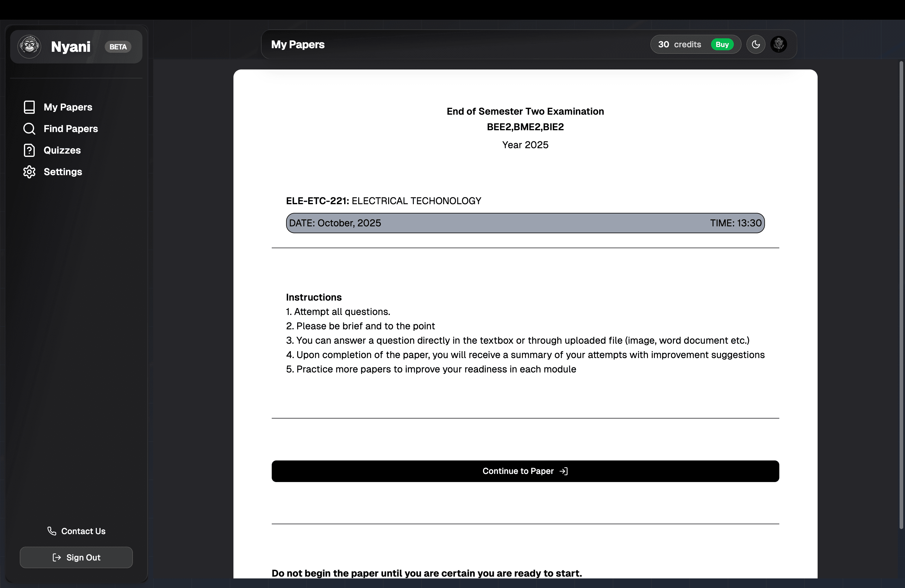This screenshot has height=588, width=905.
Task: Toggle dark mode with the moon icon
Action: pos(756,44)
